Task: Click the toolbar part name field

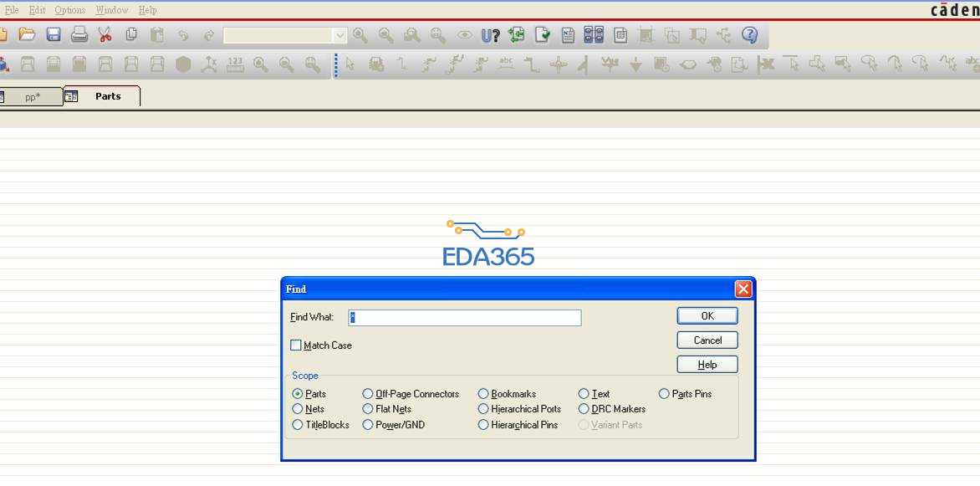Action: tap(278, 36)
